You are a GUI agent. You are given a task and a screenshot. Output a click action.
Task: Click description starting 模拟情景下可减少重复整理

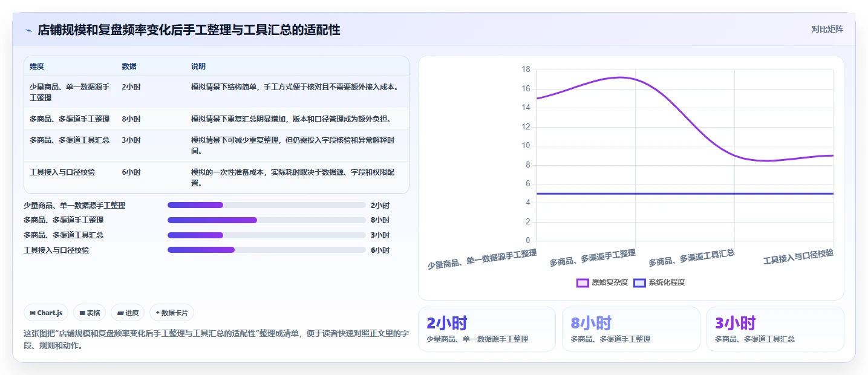(293, 145)
